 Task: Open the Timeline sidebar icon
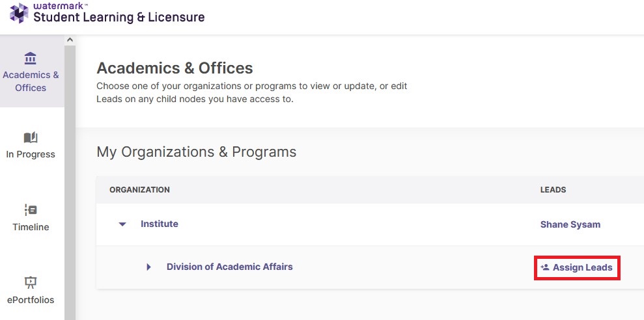(31, 210)
